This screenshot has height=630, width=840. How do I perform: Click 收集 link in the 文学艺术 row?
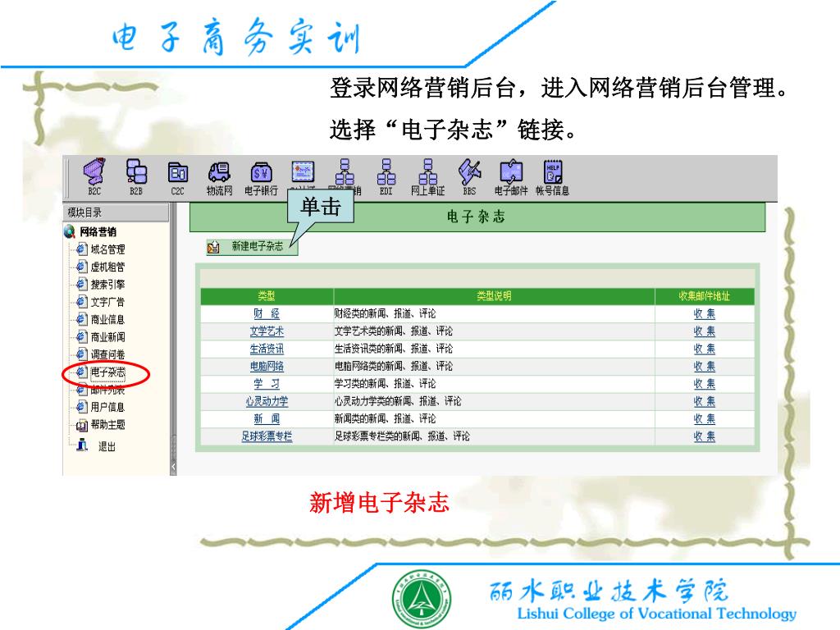click(x=704, y=331)
